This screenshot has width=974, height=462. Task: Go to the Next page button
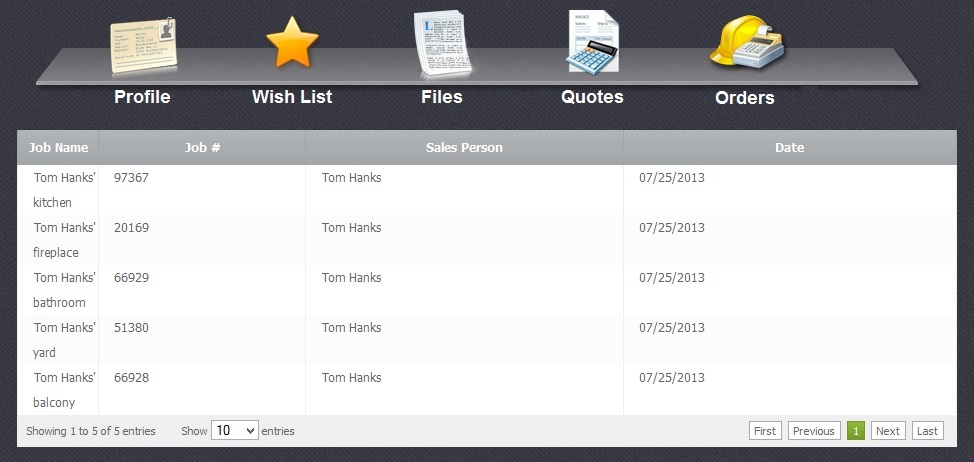pos(887,431)
